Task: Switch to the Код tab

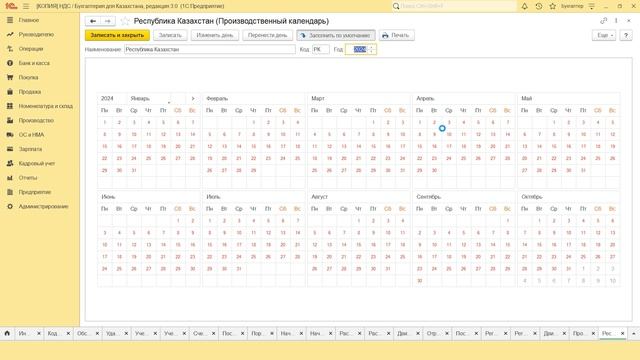Action: pos(52,333)
